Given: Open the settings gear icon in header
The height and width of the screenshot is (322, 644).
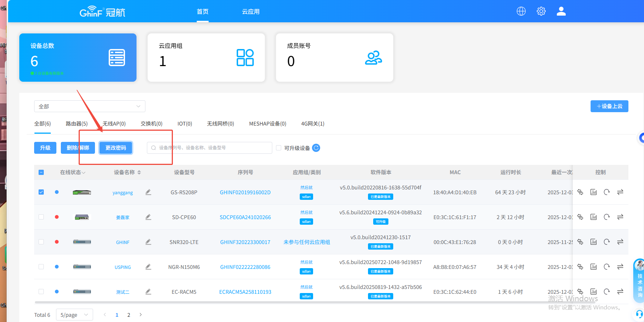Looking at the screenshot, I should tap(541, 11).
